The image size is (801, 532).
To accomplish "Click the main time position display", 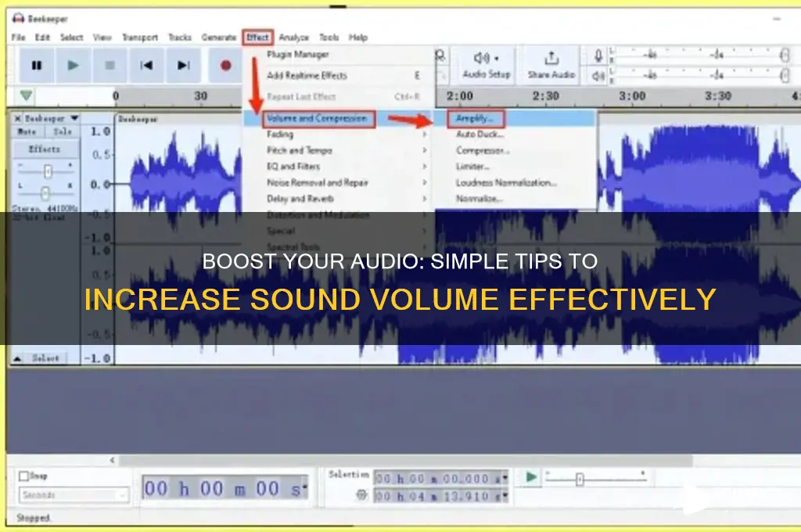I will (x=225, y=489).
